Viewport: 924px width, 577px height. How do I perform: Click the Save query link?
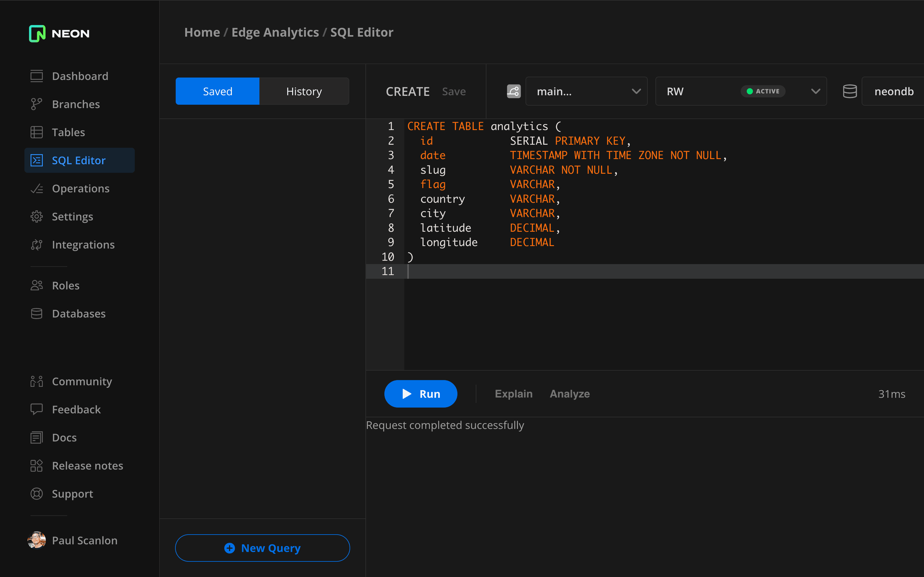click(453, 91)
